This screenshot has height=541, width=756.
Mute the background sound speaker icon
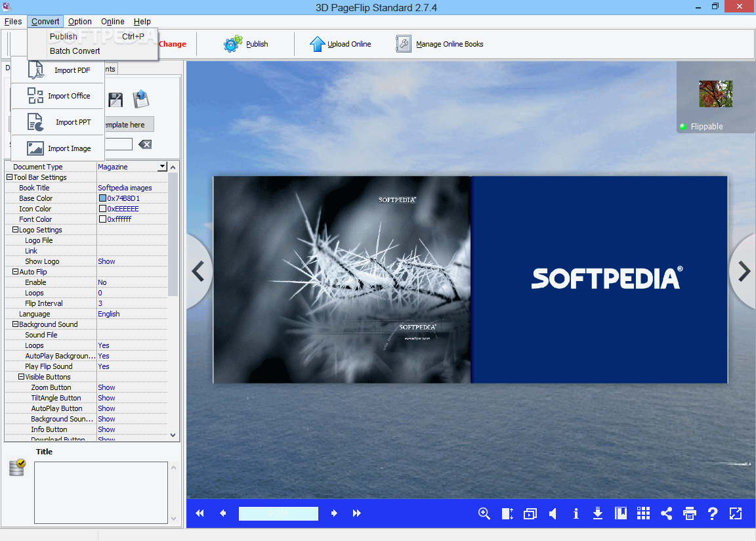tap(553, 513)
